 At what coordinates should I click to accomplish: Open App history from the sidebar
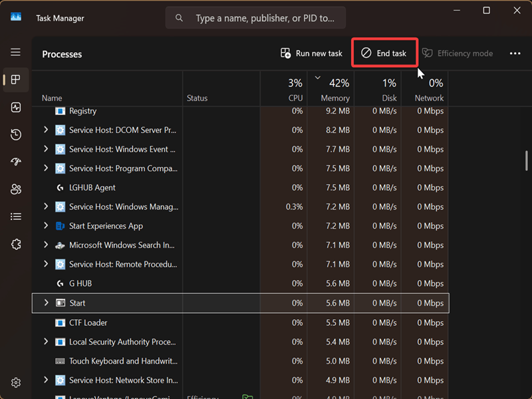(15, 135)
